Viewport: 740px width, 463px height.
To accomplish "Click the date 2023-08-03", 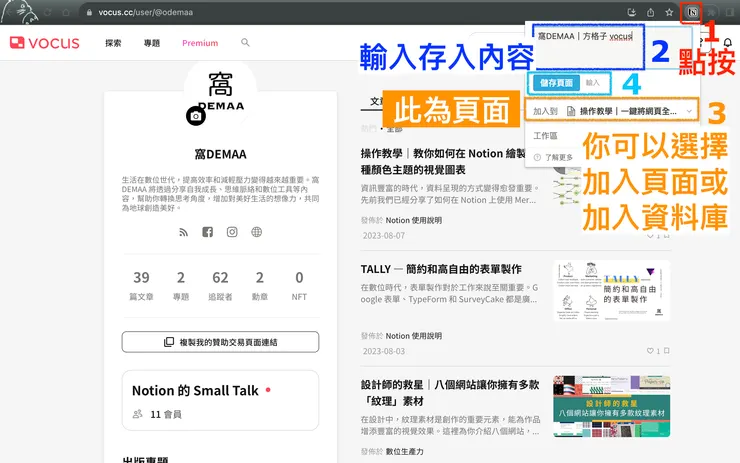I will pos(384,351).
